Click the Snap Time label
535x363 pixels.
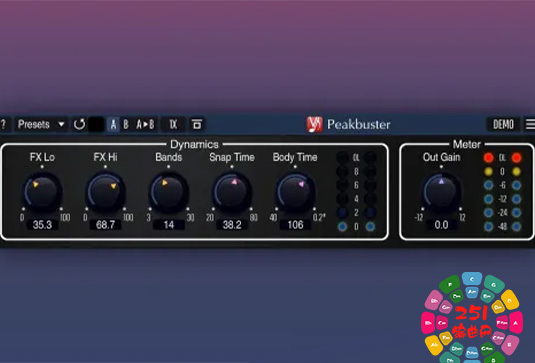pyautogui.click(x=232, y=157)
